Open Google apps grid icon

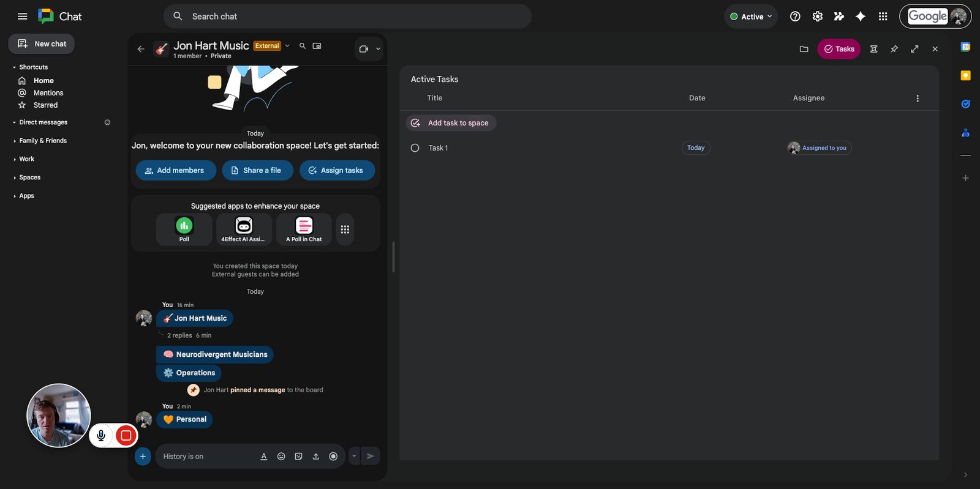tap(883, 17)
